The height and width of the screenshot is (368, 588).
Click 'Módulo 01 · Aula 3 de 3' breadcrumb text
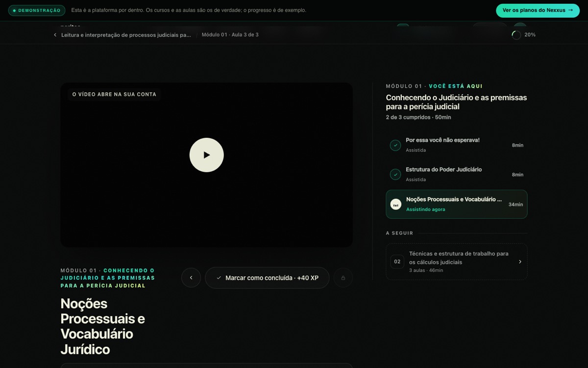tap(230, 35)
